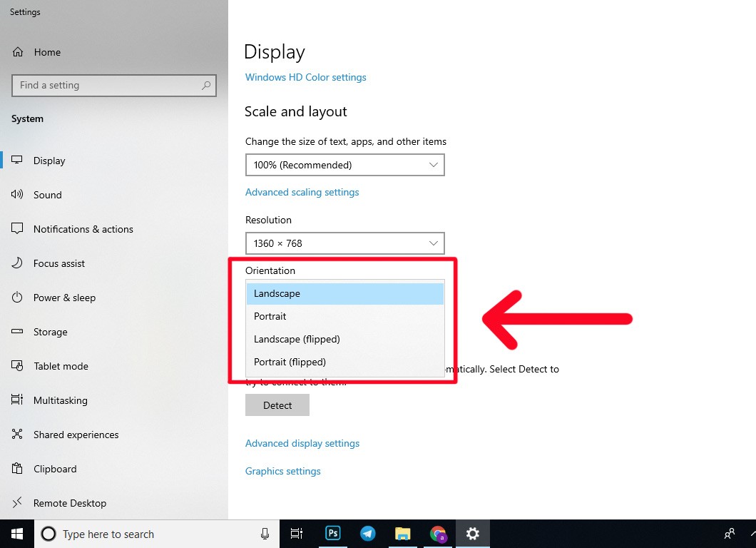Click the Home icon in sidebar
The width and height of the screenshot is (756, 548).
click(x=18, y=52)
